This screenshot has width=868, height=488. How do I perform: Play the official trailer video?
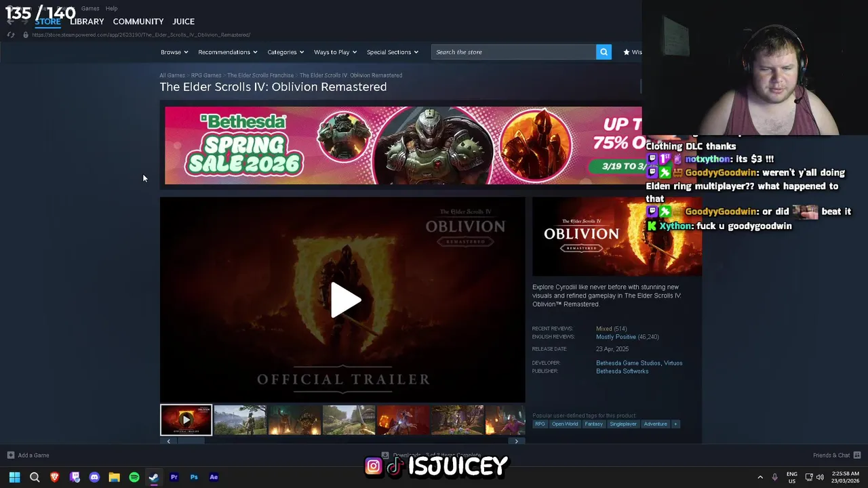click(345, 300)
